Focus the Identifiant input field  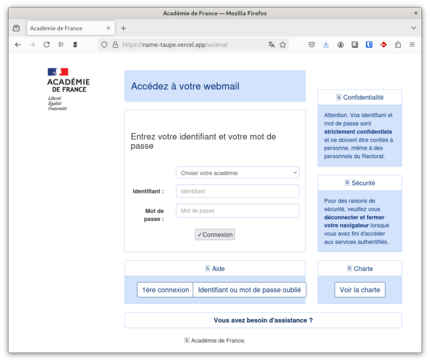(x=237, y=191)
